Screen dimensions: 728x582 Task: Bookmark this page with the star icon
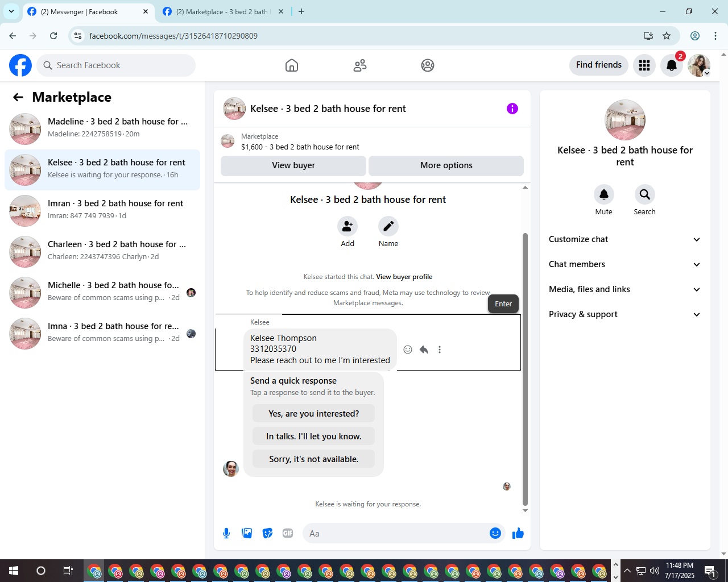[x=667, y=36]
